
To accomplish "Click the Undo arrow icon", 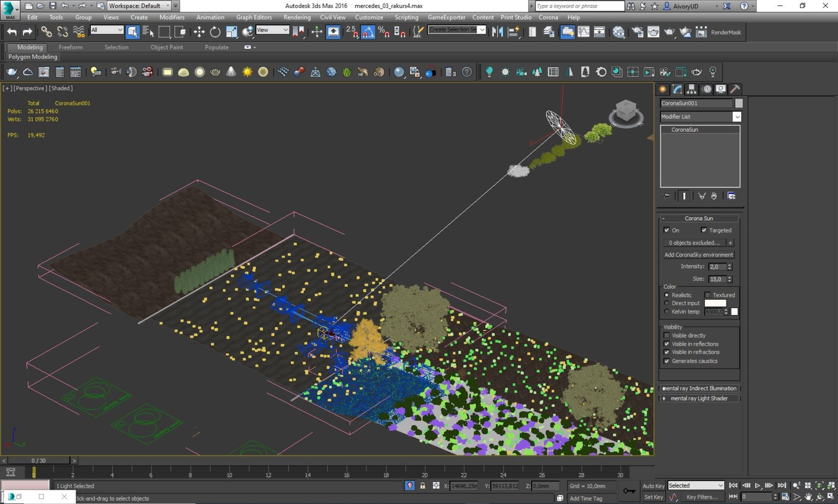I will pyautogui.click(x=12, y=32).
